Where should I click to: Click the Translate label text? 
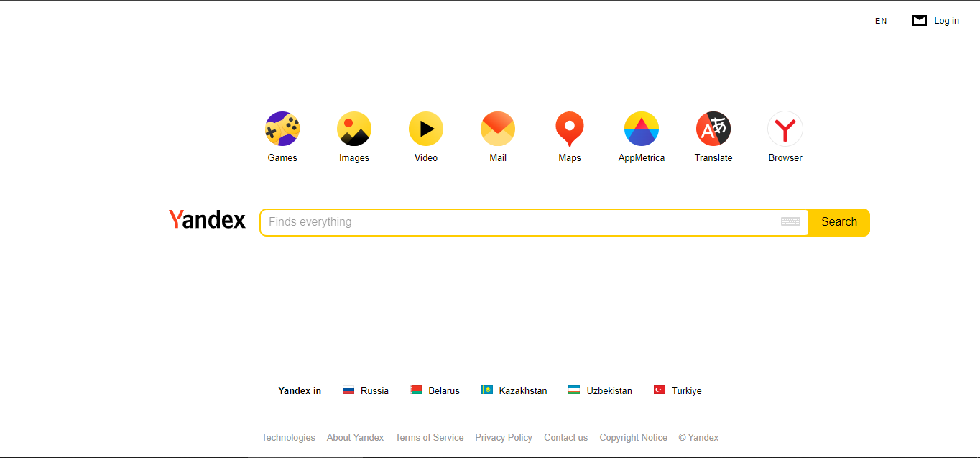[713, 157]
